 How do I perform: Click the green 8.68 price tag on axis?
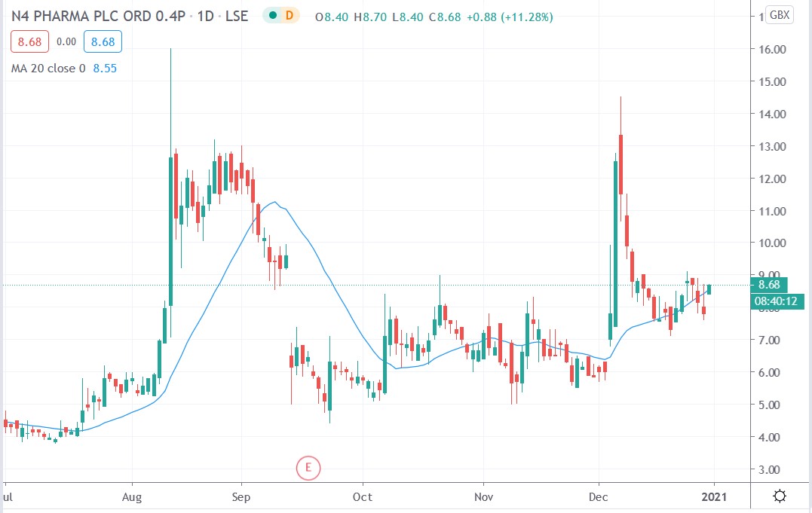pos(768,286)
